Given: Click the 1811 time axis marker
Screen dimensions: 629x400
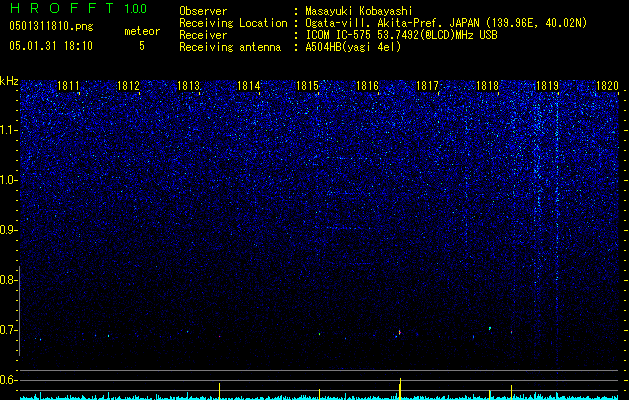Looking at the screenshot, I should [x=68, y=86].
